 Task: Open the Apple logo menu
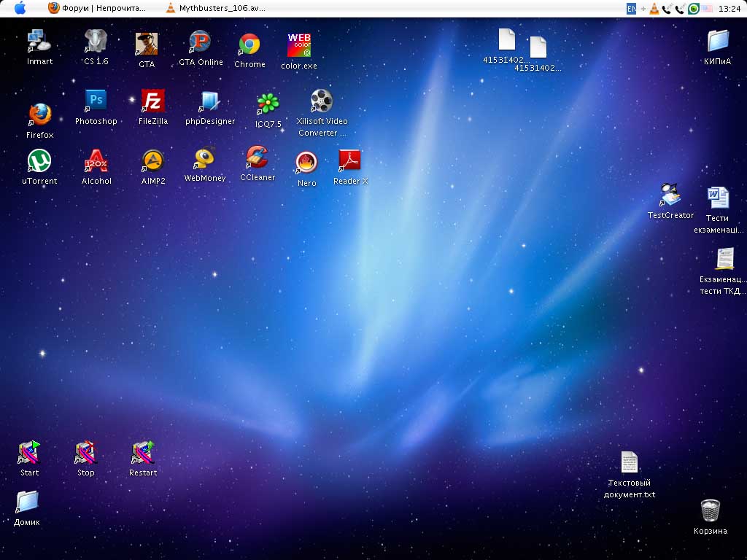click(x=20, y=8)
